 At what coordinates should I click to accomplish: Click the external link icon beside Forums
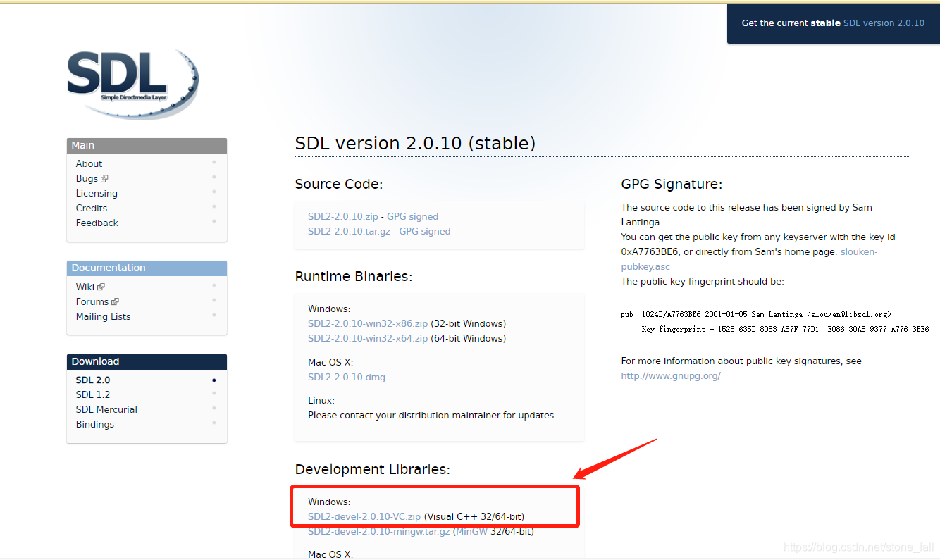tap(115, 301)
